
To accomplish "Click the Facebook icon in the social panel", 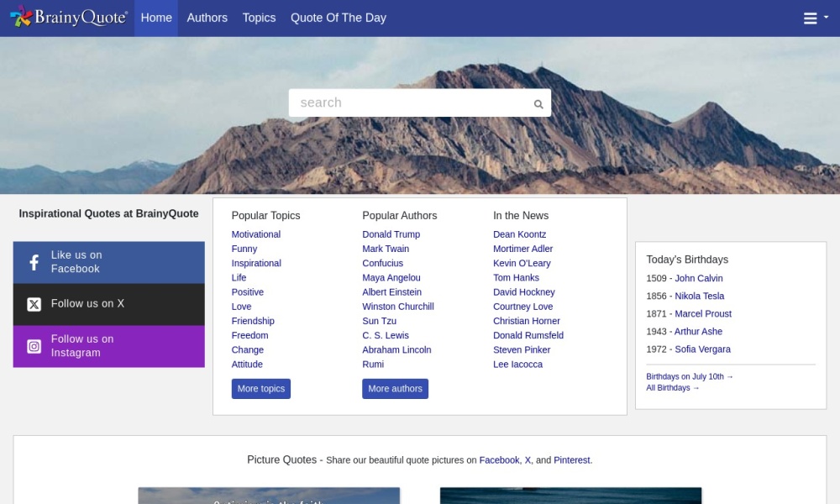I will click(x=34, y=262).
